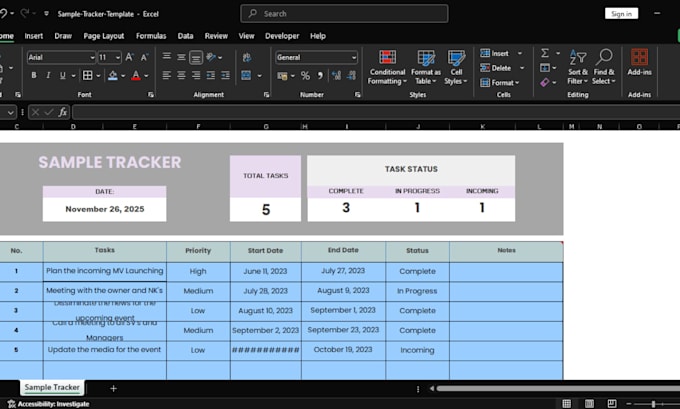Open Find & Select menu
680x409 pixels.
click(604, 67)
